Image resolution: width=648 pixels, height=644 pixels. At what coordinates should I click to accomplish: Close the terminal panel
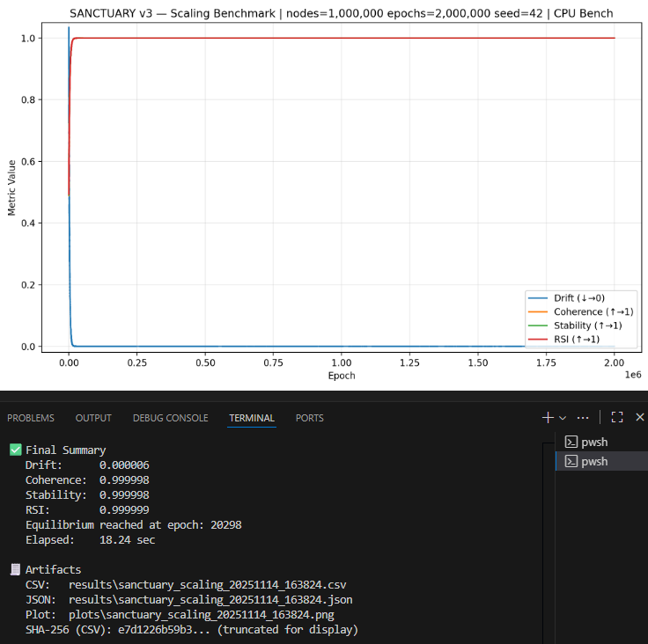coord(640,417)
